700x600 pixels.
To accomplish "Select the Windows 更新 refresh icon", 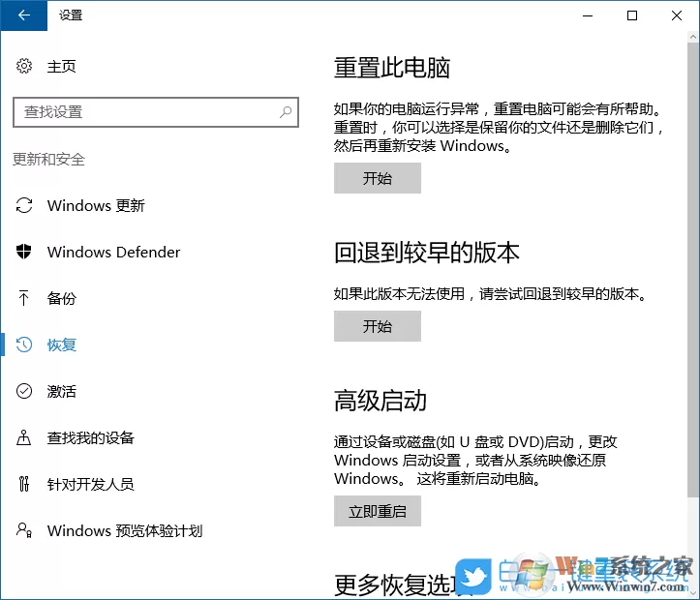I will [24, 205].
